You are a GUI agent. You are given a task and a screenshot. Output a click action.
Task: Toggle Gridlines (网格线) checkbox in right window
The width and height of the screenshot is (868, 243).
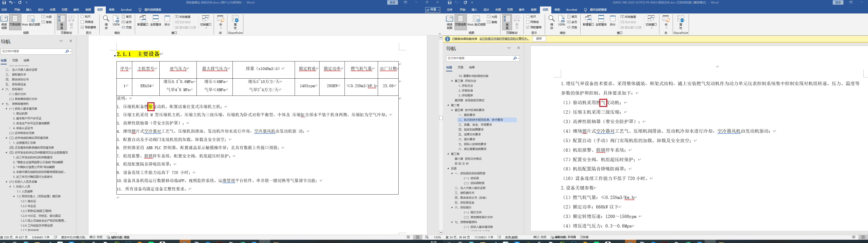point(528,22)
